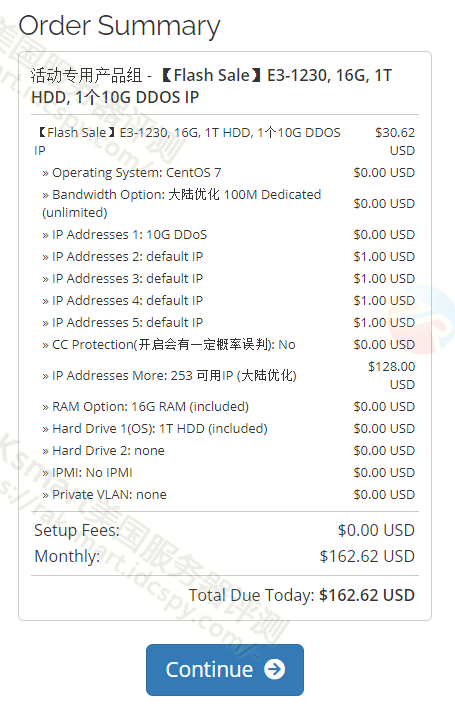Viewport: 455px width, 704px height.
Task: Click IP Addresses 4: default IP entry
Action: click(122, 301)
